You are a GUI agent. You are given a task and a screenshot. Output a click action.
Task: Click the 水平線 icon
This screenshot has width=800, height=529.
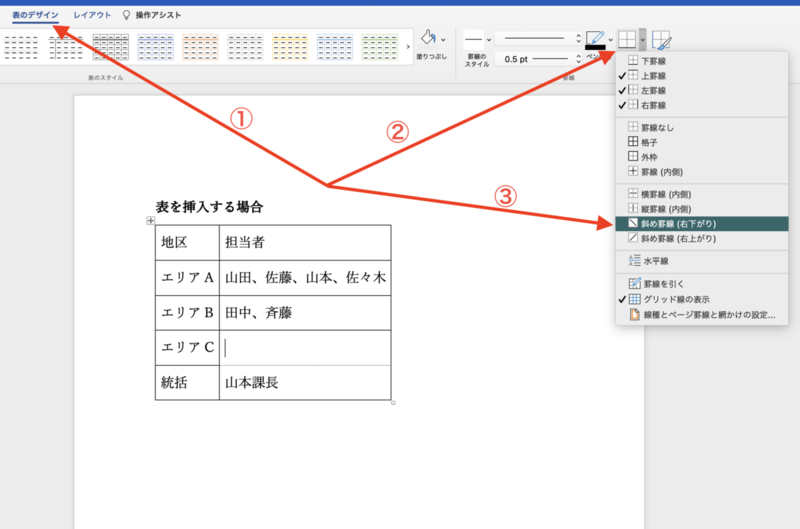634,261
